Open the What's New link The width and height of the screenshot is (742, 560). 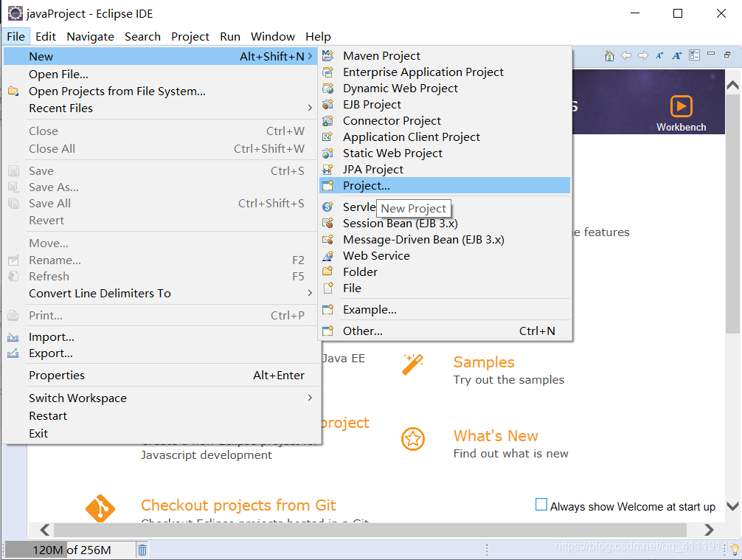[496, 435]
